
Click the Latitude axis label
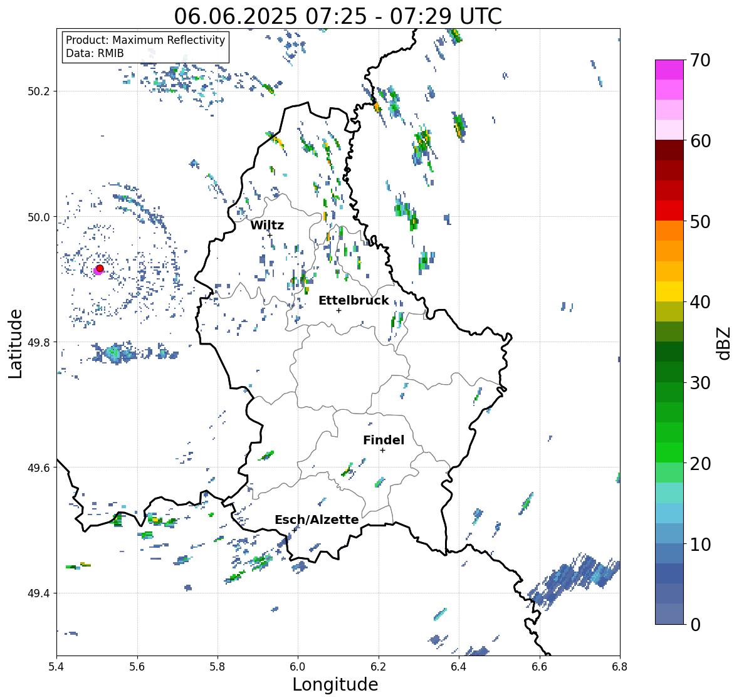click(x=15, y=344)
